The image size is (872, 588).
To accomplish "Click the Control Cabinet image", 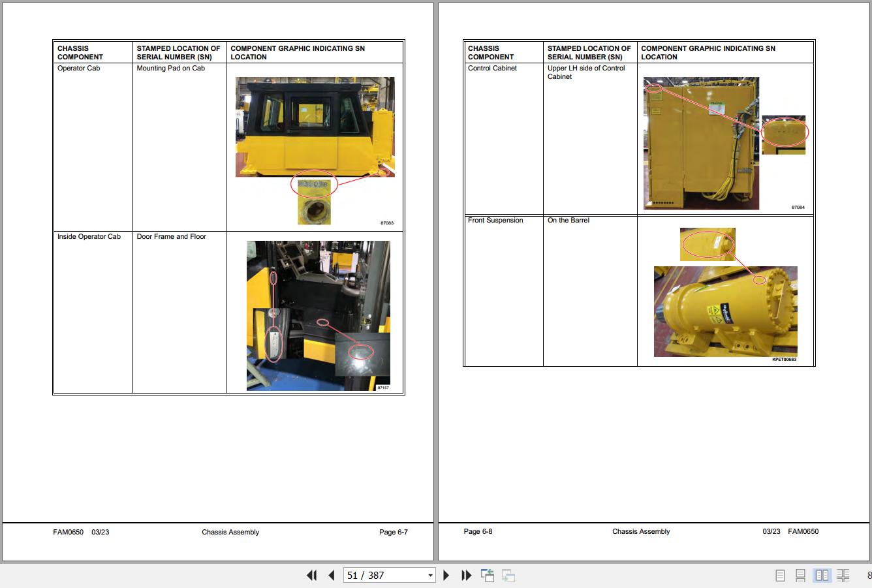I will 701,143.
